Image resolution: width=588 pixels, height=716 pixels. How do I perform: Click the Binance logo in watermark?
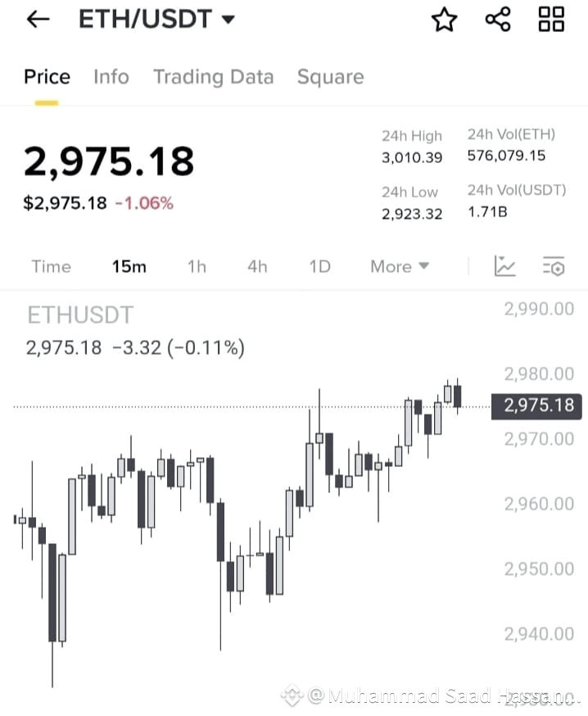click(292, 696)
